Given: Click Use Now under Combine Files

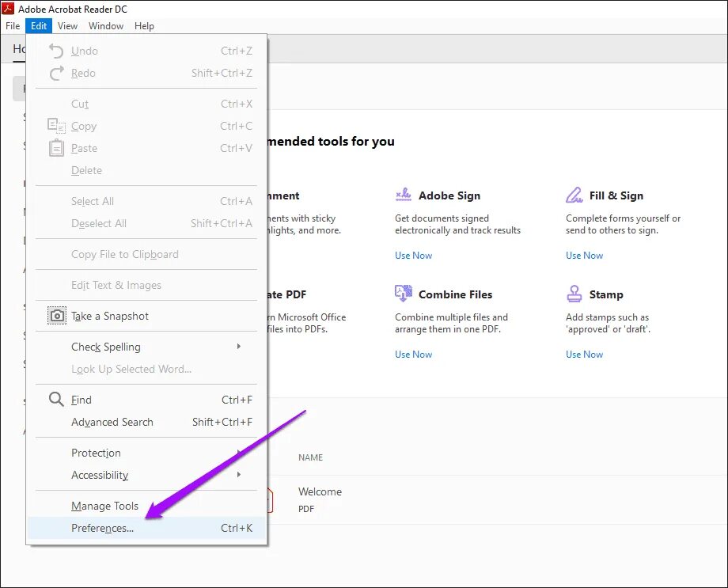Looking at the screenshot, I should point(413,355).
